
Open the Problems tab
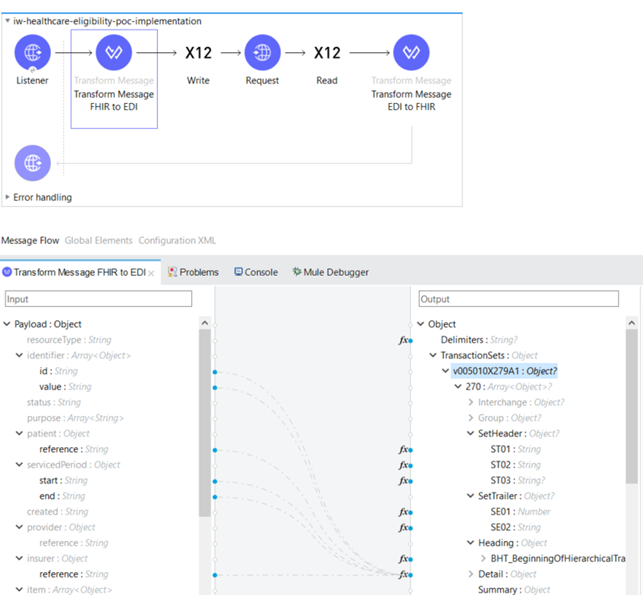pos(193,272)
